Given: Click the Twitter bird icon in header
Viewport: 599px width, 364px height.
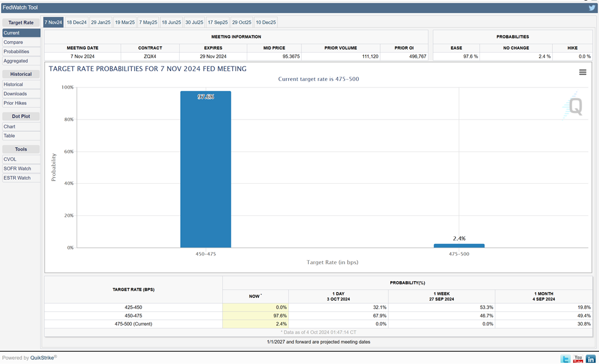Looking at the screenshot, I should coord(592,8).
